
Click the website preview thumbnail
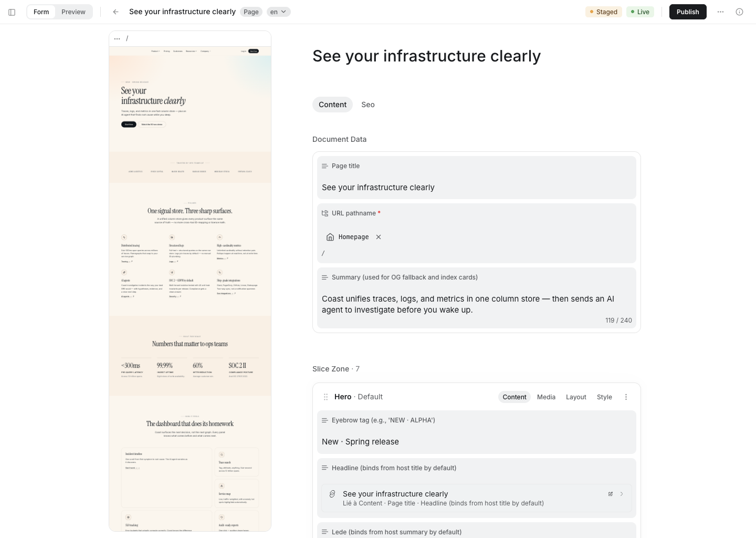click(x=190, y=288)
